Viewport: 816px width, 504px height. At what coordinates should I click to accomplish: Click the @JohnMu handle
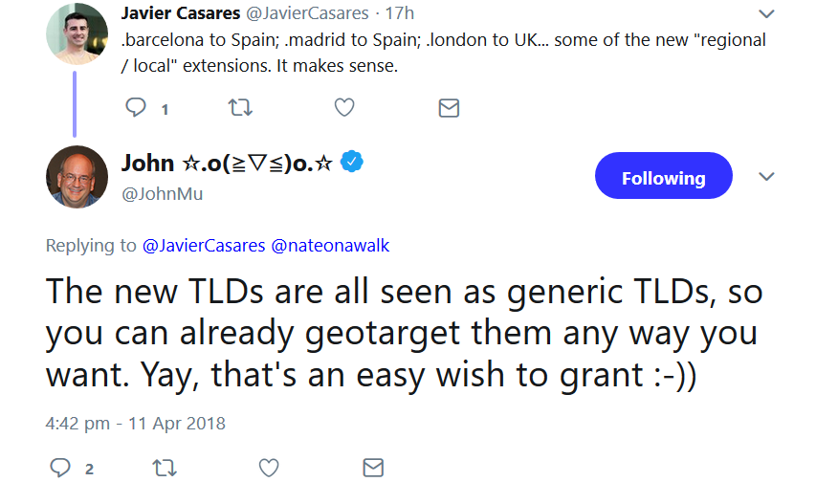[162, 194]
